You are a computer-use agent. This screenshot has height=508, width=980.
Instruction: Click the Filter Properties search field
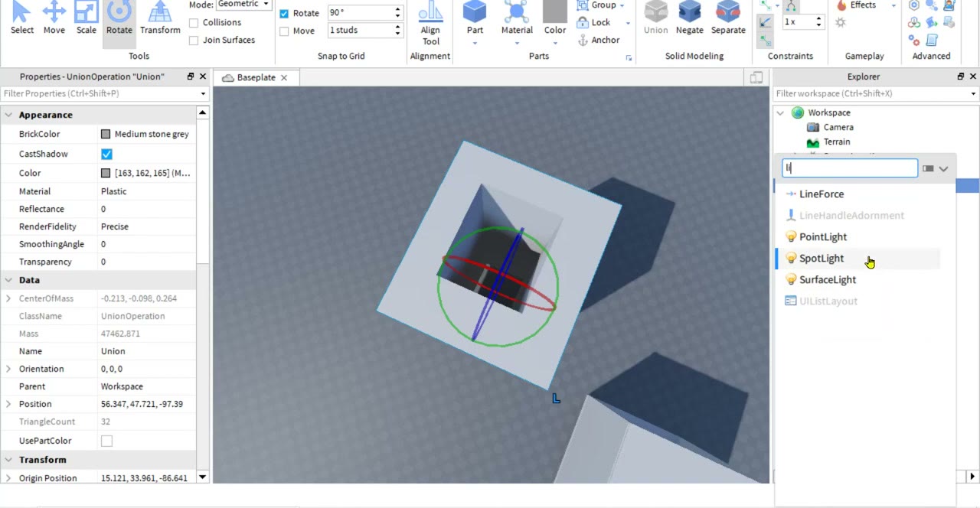(x=100, y=93)
